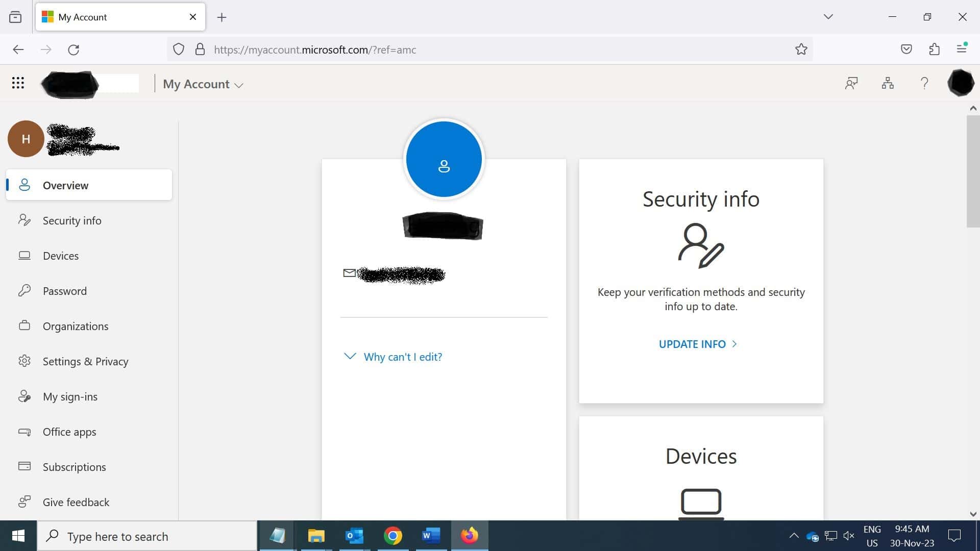Click the taskbar clock showing 9:45 AM

coord(912,536)
